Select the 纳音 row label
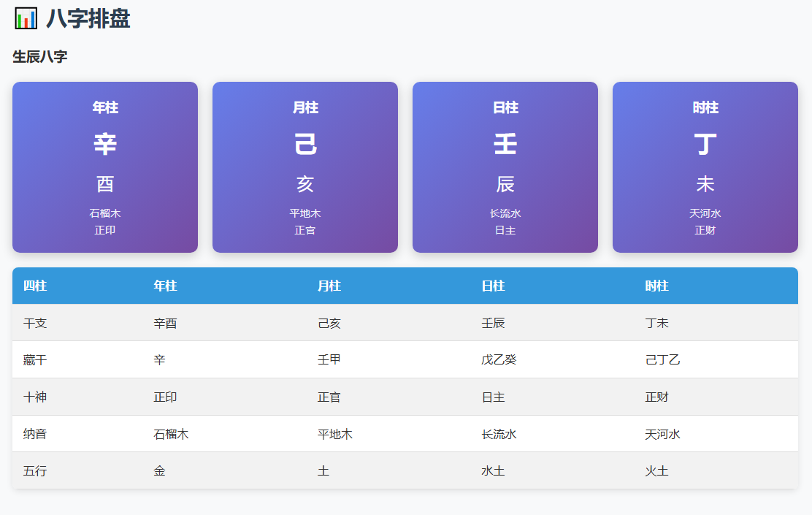The image size is (812, 515). [x=35, y=434]
